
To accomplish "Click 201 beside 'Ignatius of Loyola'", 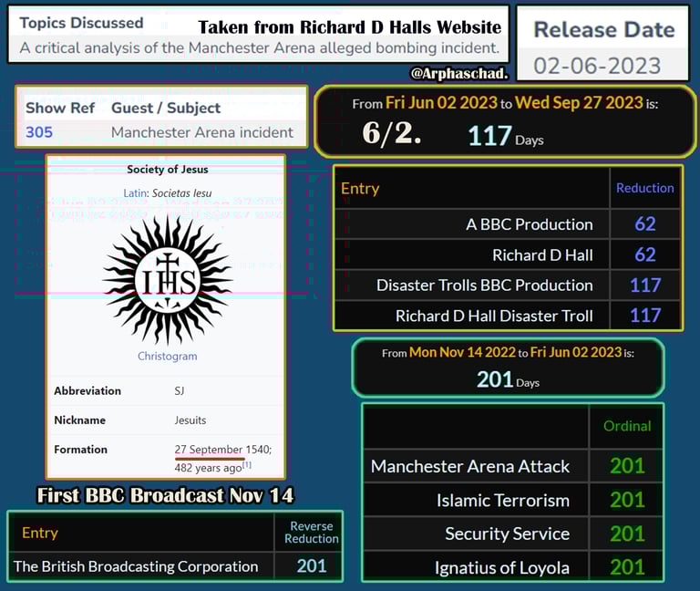I will [x=627, y=568].
